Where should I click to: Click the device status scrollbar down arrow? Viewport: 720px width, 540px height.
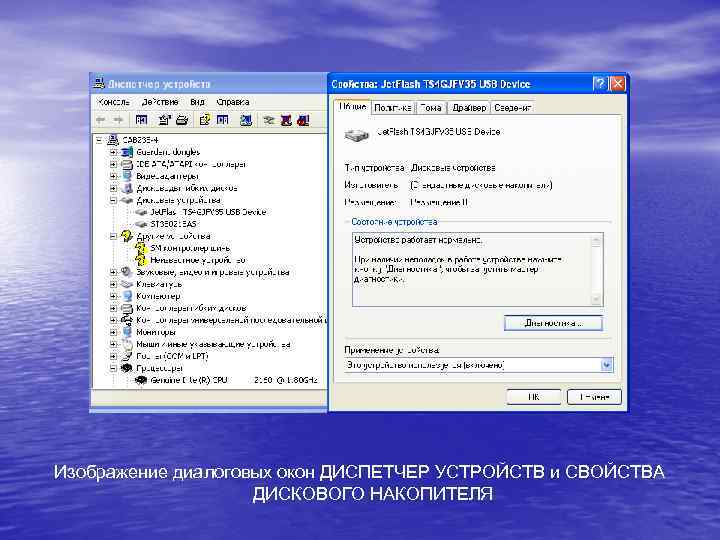(596, 299)
